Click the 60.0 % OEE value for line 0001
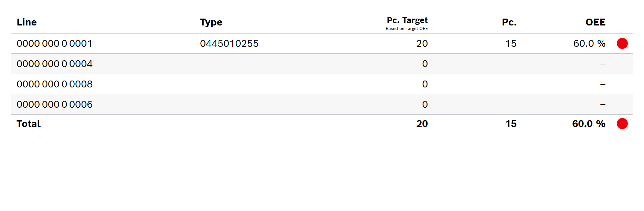This screenshot has height=211, width=644. [x=589, y=44]
